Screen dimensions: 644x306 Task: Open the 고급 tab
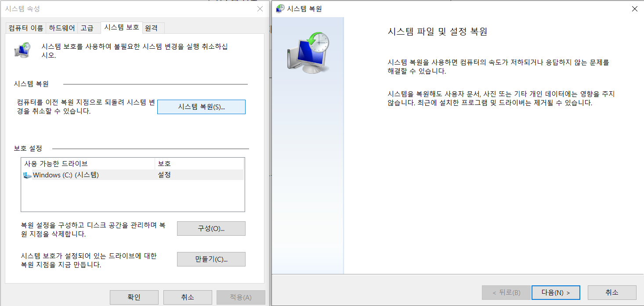tap(87, 27)
